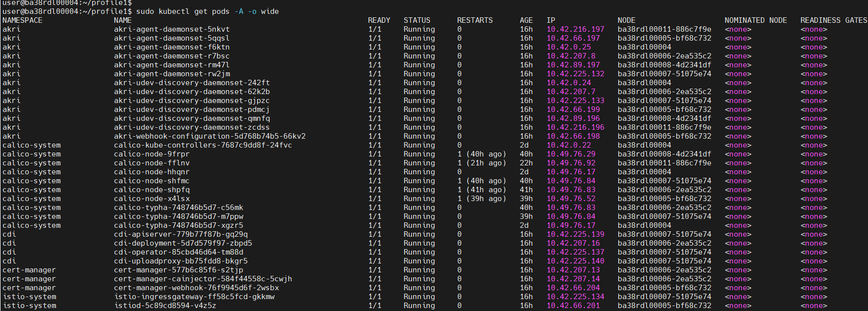This screenshot has height=311, width=868.
Task: Click restart value '1 (39h ago)'
Action: point(482,199)
